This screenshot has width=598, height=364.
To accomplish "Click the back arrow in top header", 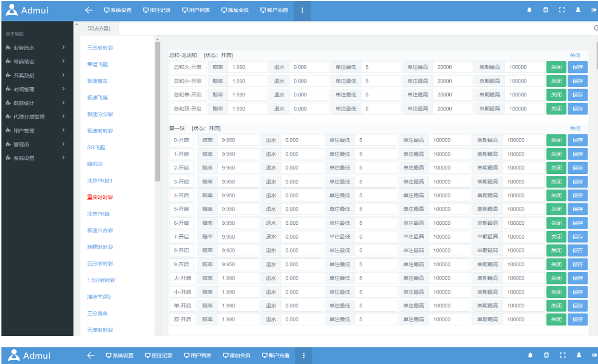I will pos(88,10).
